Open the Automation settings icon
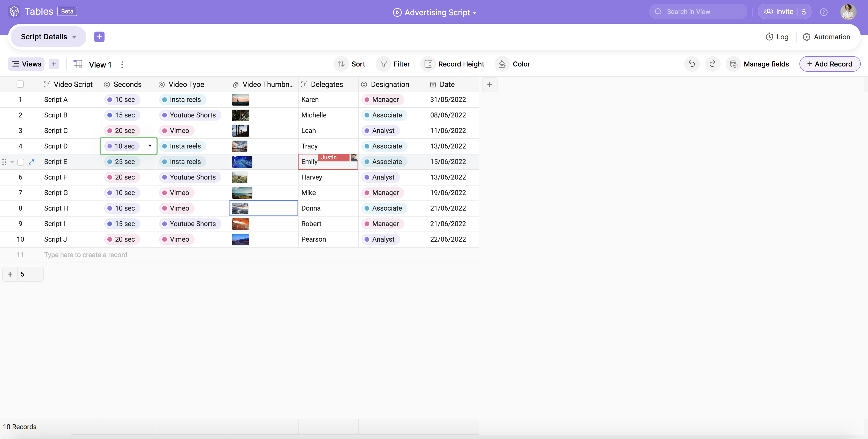This screenshot has width=868, height=439. (806, 37)
